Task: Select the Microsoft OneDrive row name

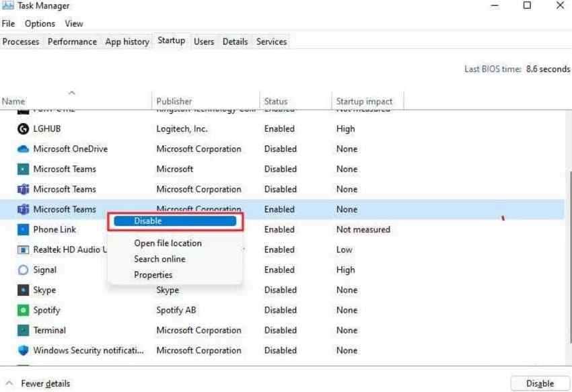Action: pos(71,149)
